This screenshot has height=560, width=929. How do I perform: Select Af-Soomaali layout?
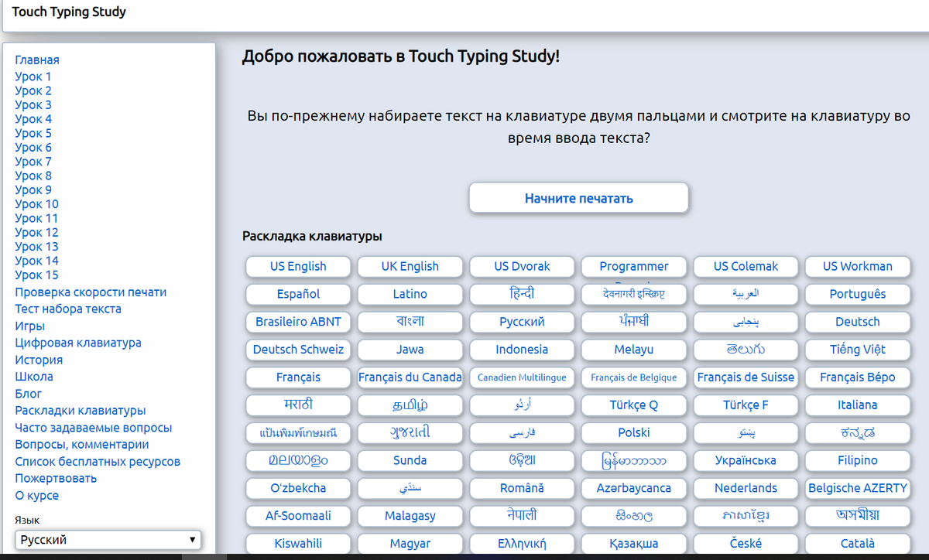click(298, 515)
